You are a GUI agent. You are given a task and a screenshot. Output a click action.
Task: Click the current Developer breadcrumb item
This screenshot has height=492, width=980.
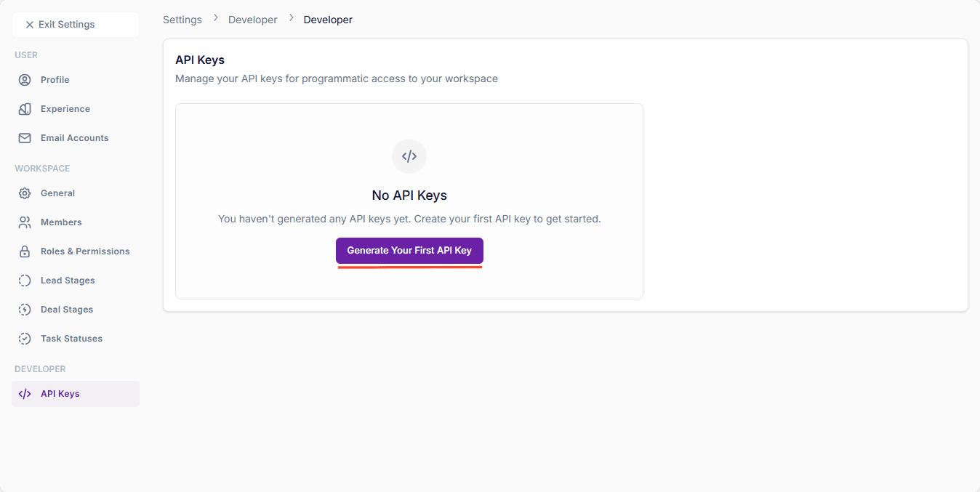pyautogui.click(x=328, y=19)
